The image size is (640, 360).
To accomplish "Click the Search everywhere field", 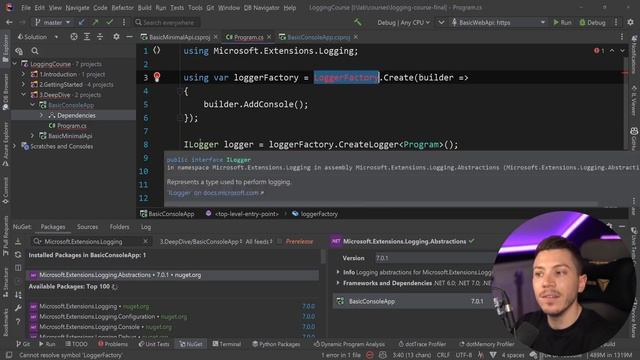I will [167, 22].
